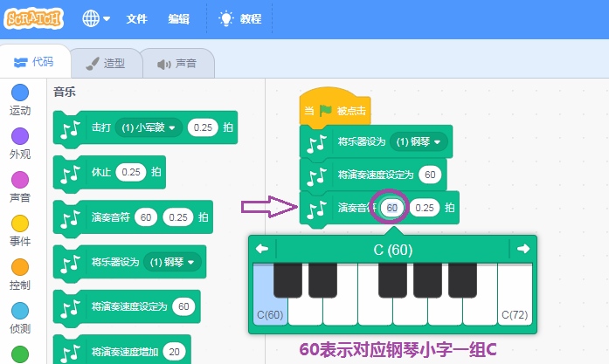Open the globe language menu
Viewport: 609px width, 364px height.
click(x=96, y=18)
